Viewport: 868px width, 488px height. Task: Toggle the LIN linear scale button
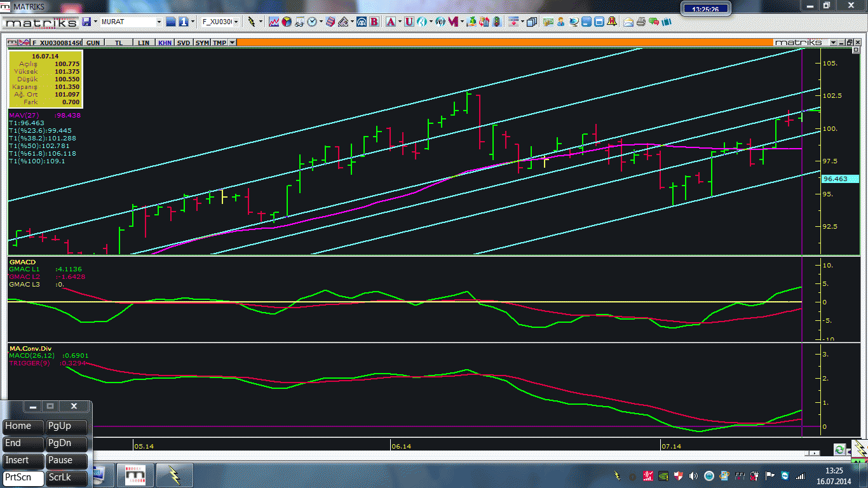pyautogui.click(x=144, y=43)
